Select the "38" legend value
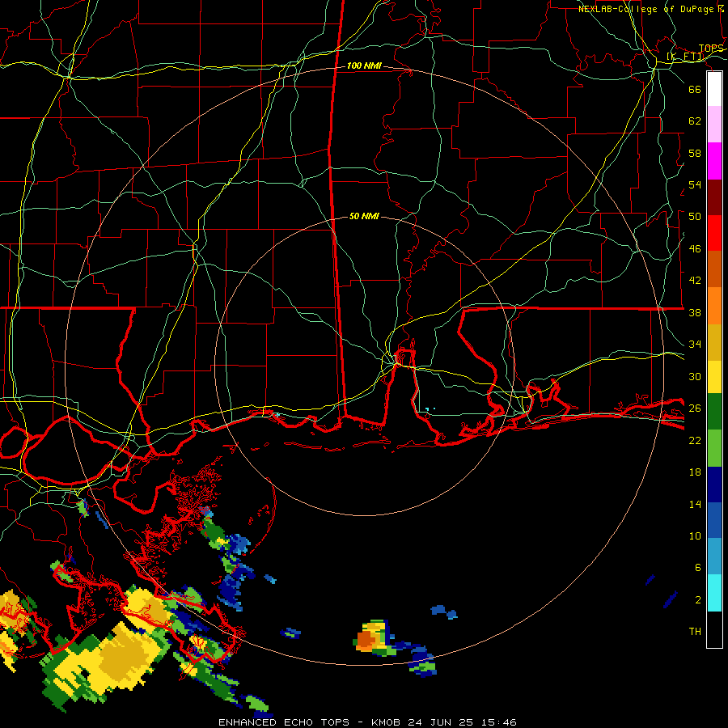The image size is (728, 728). 695,312
